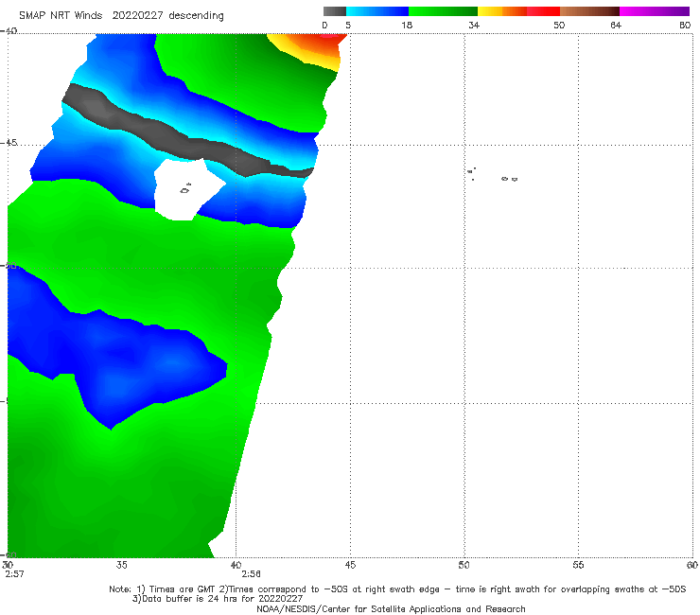Click color bar label 50

(x=559, y=25)
